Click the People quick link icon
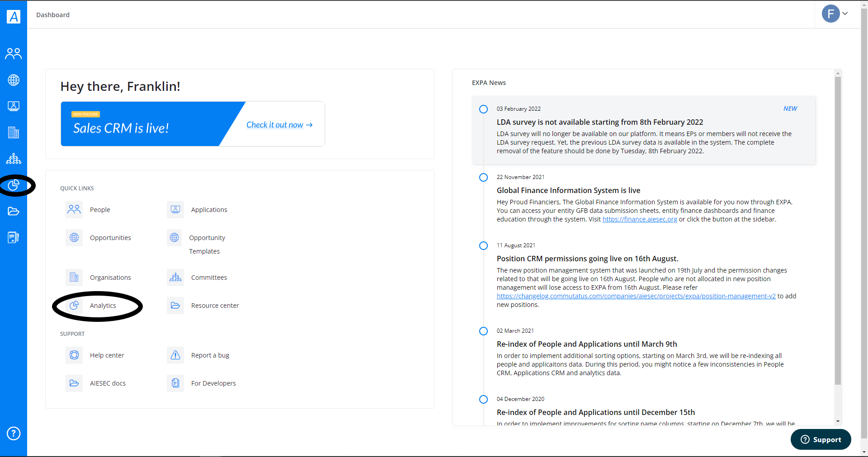The height and width of the screenshot is (457, 868). [74, 210]
